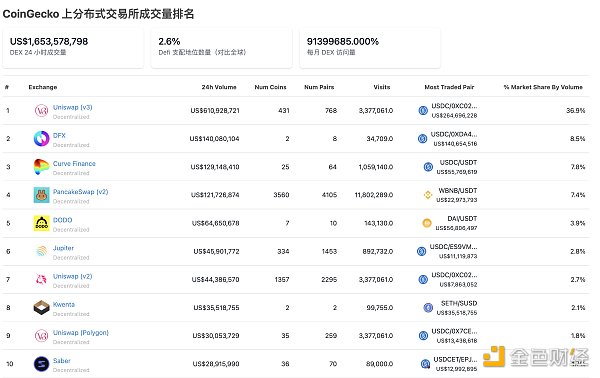600x378 pixels.
Task: Click the DODO yellow logo icon
Action: tap(41, 223)
